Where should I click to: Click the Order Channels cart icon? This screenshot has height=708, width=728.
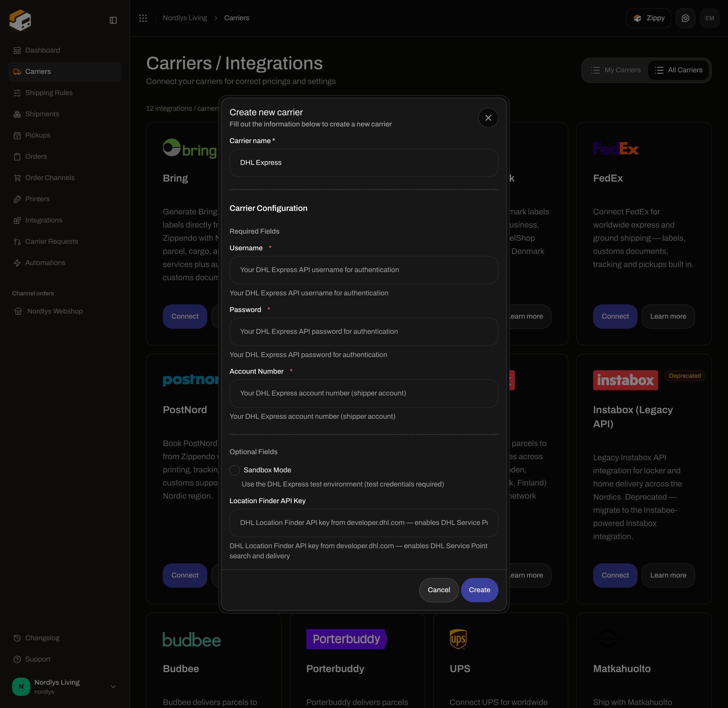tap(17, 178)
